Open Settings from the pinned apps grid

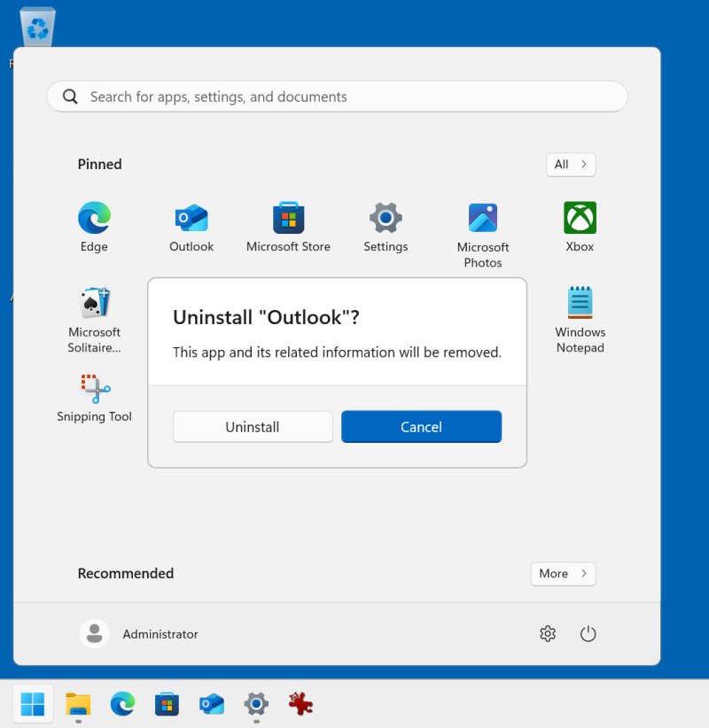(386, 218)
